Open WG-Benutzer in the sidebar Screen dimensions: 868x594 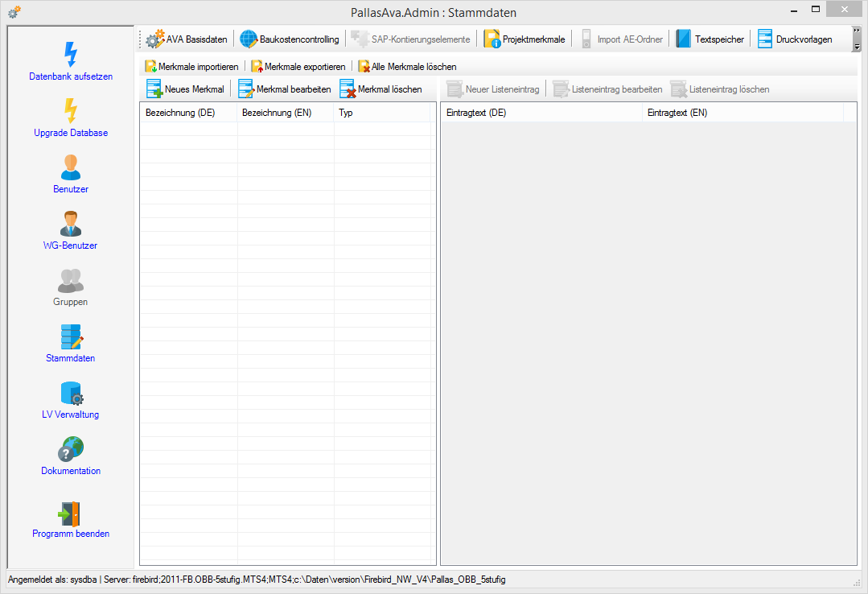(70, 230)
